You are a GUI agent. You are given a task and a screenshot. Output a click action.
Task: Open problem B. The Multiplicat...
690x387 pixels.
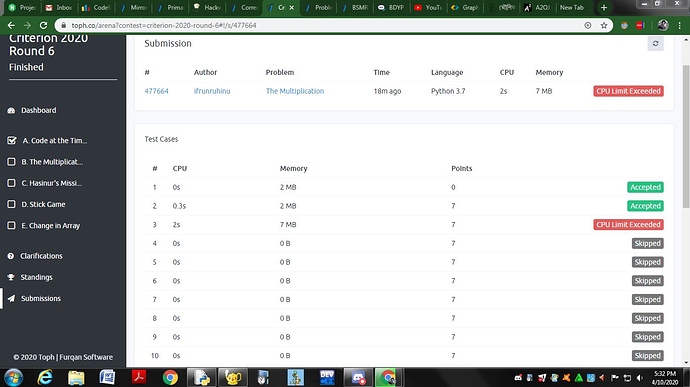pos(52,162)
